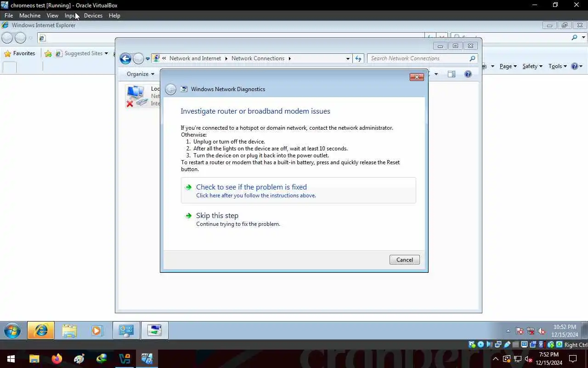Open File Explorer on host taskbar
This screenshot has height=368, width=588.
pyautogui.click(x=34, y=359)
